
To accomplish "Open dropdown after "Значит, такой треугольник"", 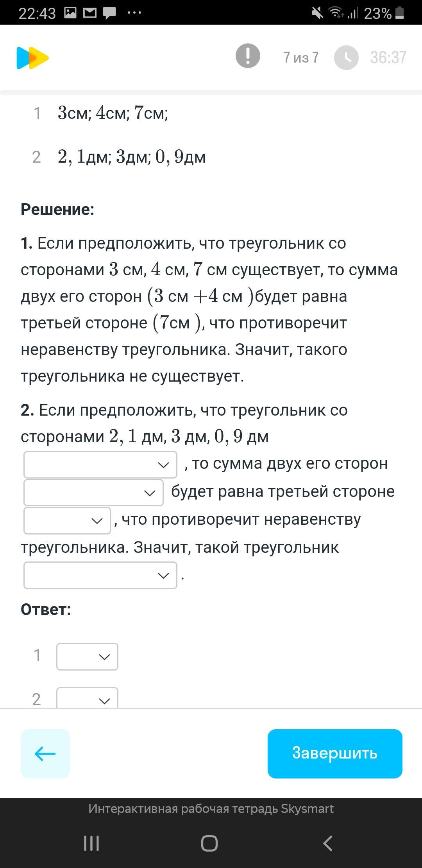I will click(100, 575).
